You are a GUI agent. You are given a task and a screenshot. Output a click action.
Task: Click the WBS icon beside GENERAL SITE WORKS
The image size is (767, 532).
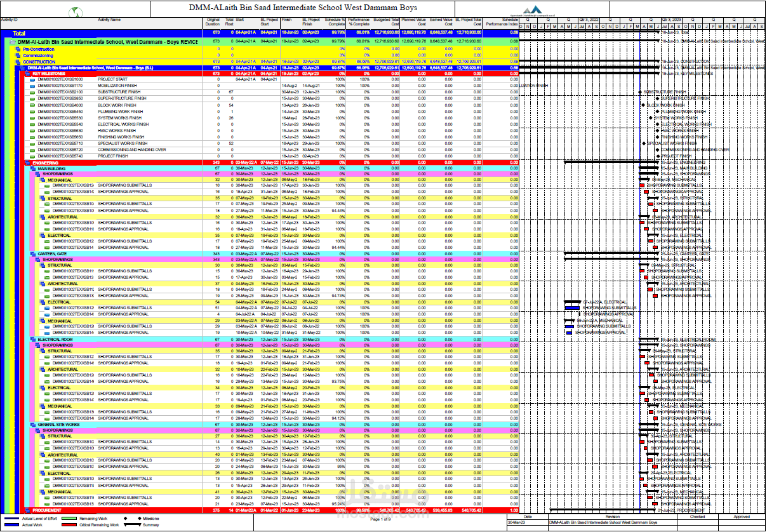pyautogui.click(x=32, y=425)
